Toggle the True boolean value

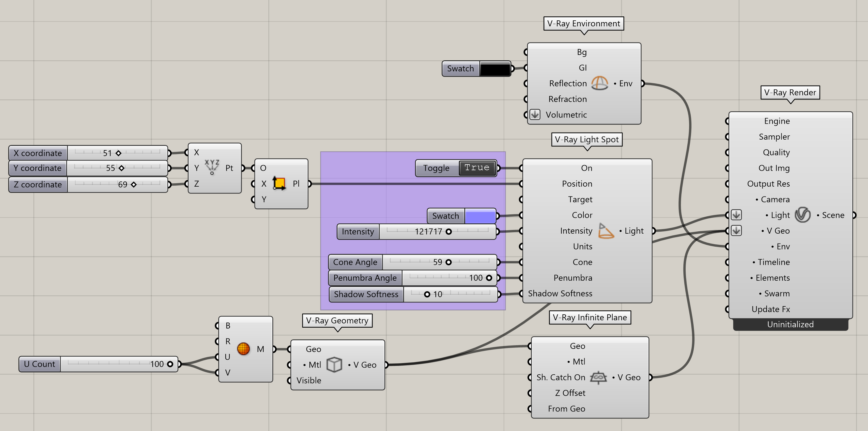[x=477, y=167]
